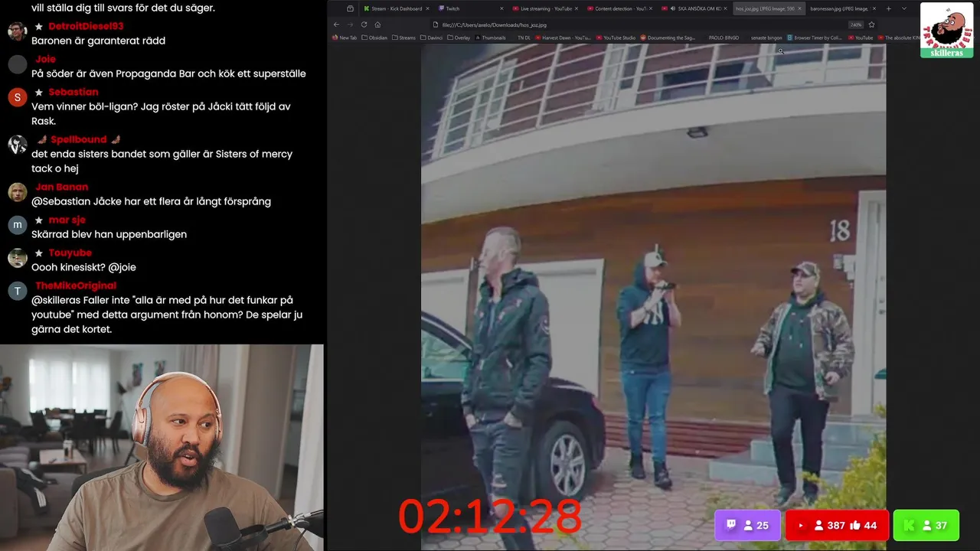
Task: Click mar sje username in chat
Action: click(x=67, y=220)
